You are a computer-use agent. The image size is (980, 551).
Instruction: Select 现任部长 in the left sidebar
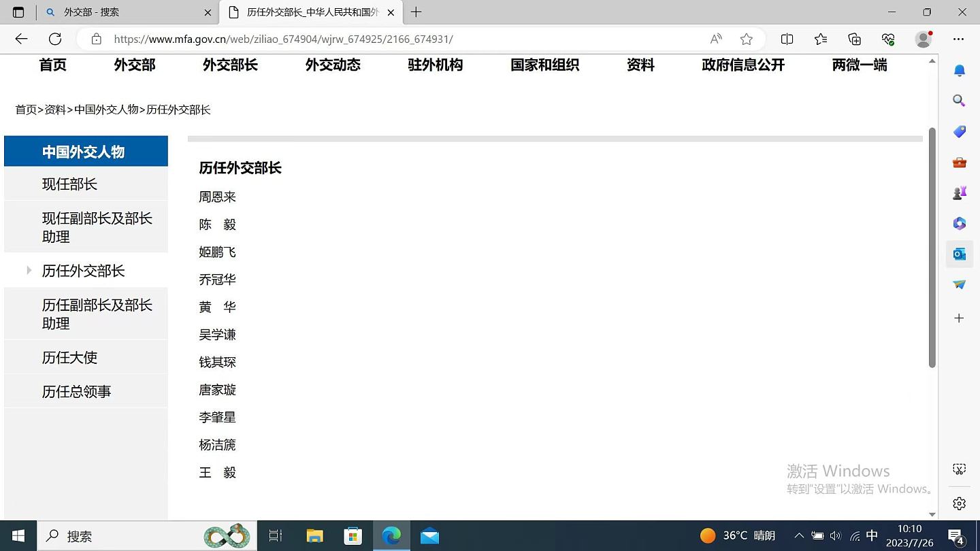[x=86, y=184]
